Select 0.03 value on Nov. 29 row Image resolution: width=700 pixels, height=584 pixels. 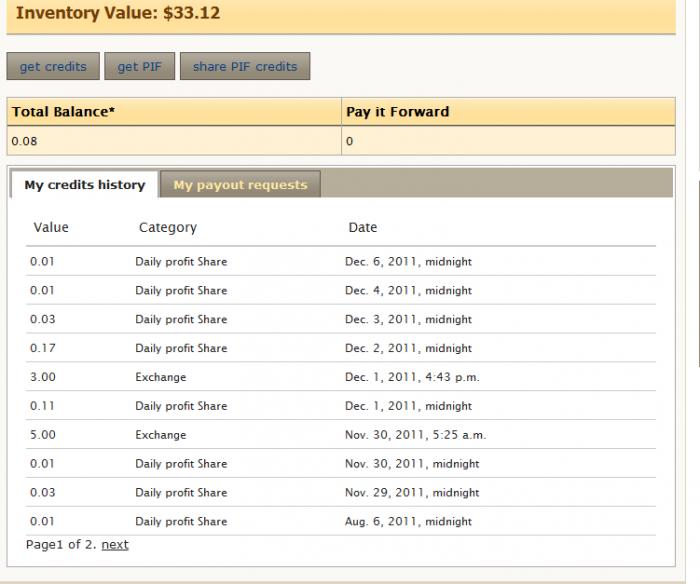click(43, 492)
